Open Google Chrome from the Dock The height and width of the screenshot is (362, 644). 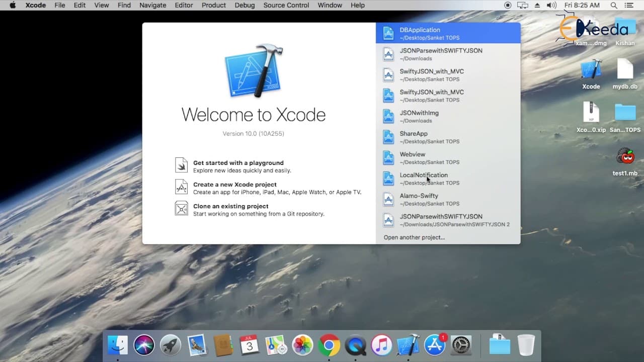click(x=329, y=345)
